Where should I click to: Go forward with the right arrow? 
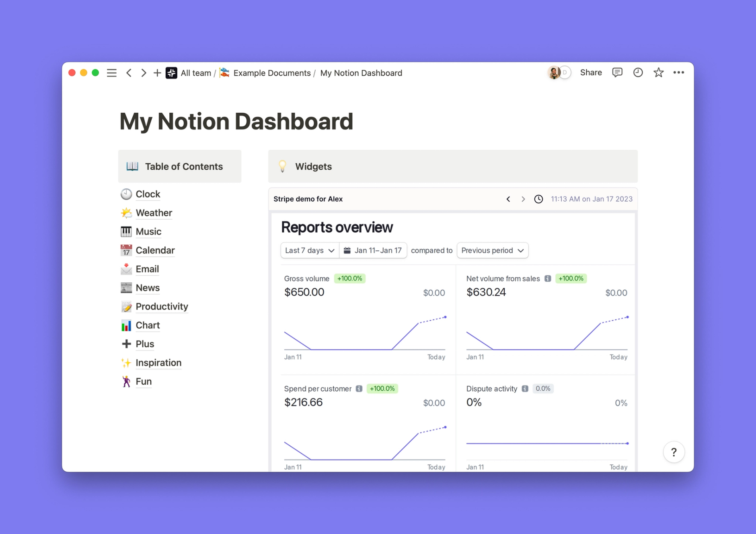(x=144, y=73)
